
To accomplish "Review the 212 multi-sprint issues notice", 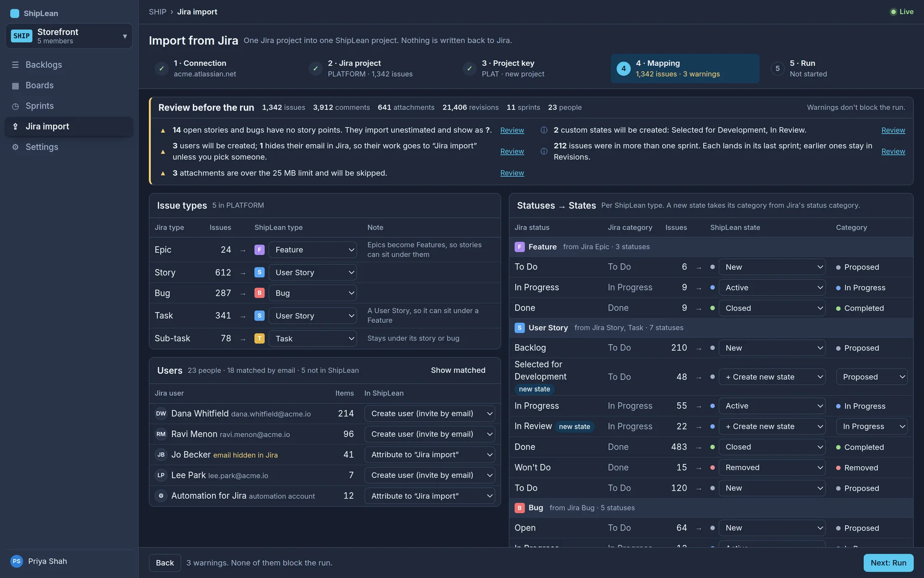I will click(x=893, y=151).
